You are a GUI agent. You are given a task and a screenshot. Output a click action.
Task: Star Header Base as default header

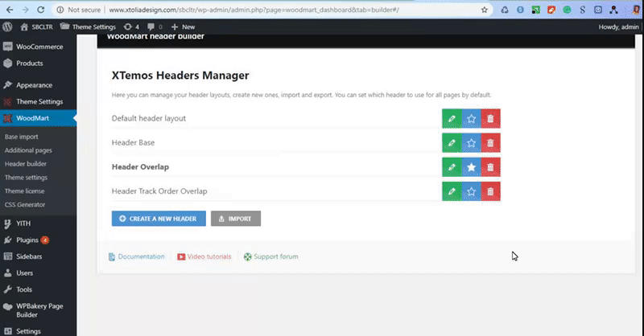pos(471,143)
